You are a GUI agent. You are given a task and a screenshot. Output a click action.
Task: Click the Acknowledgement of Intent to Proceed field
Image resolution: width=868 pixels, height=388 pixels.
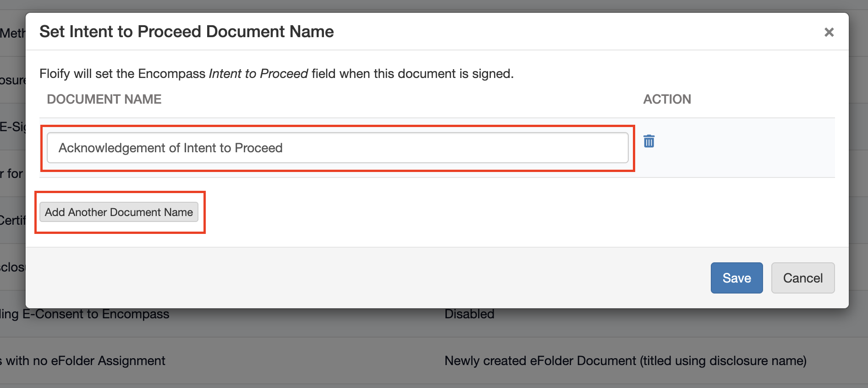click(x=337, y=148)
